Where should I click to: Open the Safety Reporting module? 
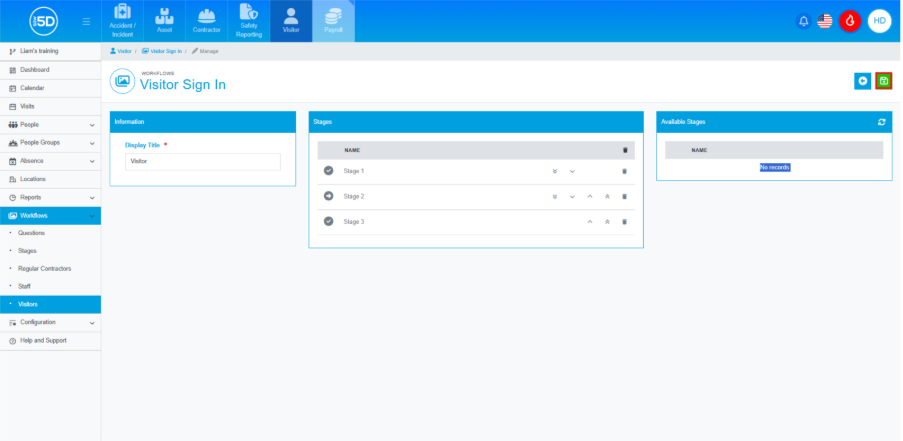coord(249,21)
